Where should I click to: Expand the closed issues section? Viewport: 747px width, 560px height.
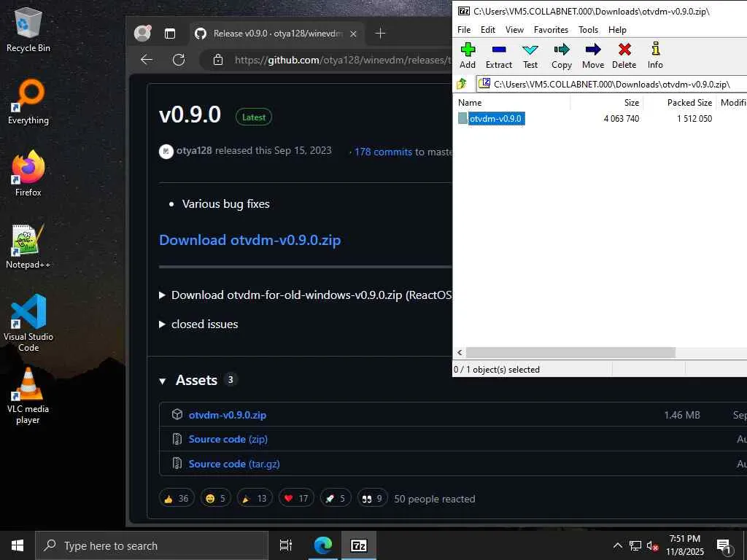click(x=198, y=324)
